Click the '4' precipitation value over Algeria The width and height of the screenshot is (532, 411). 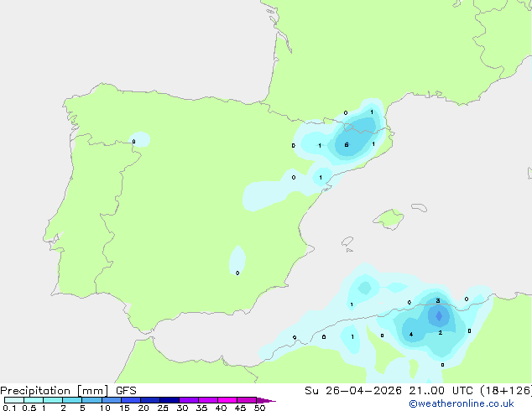[411, 335]
